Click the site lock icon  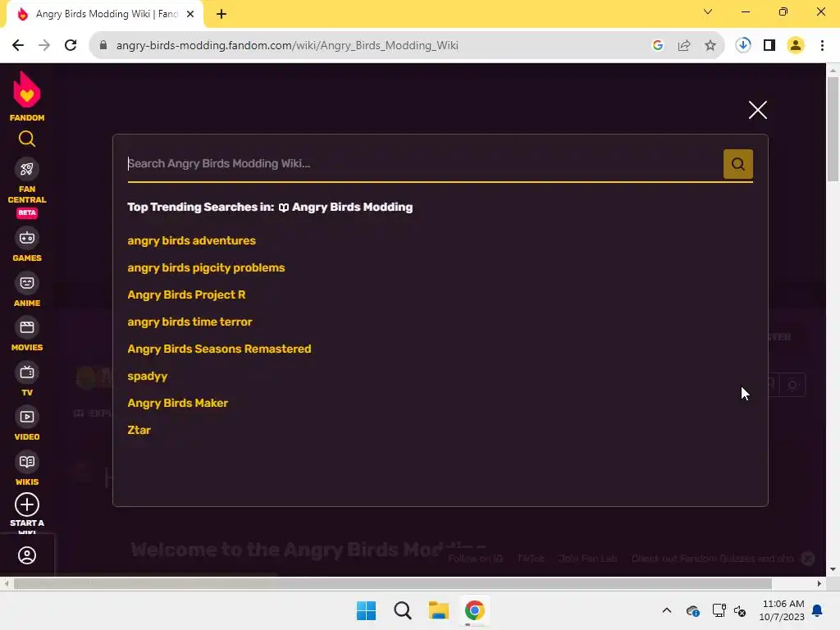coord(103,46)
